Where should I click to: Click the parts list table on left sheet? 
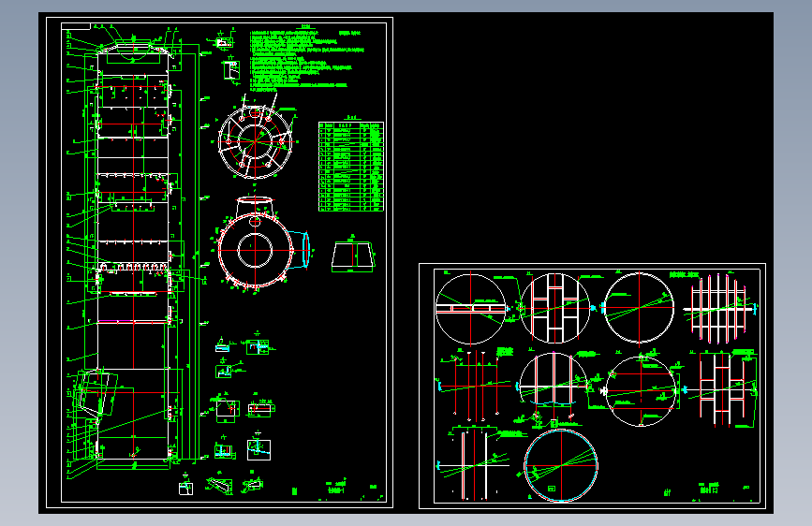tap(351, 167)
